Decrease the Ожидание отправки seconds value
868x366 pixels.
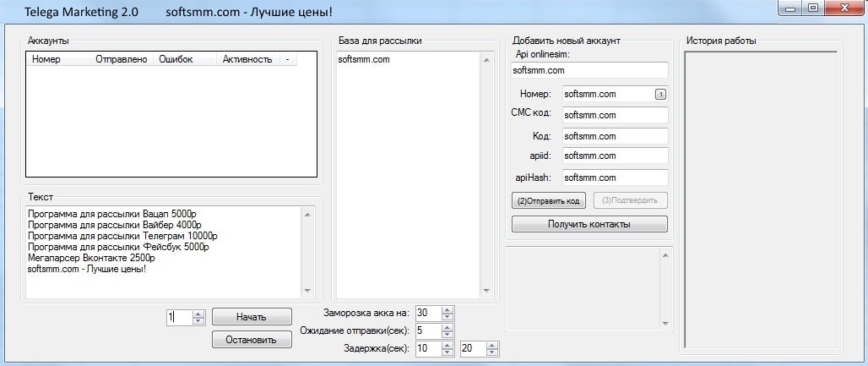click(x=448, y=334)
